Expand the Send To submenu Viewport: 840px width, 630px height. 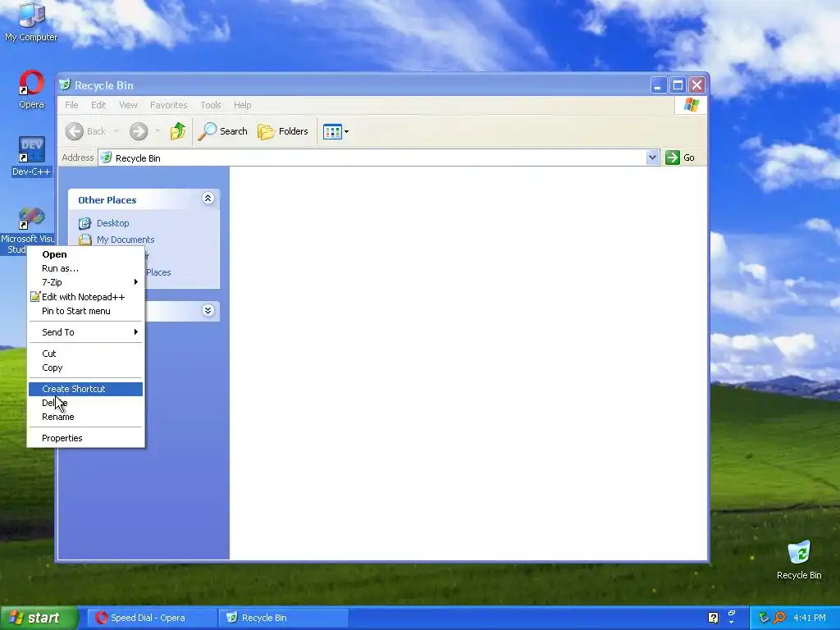(x=85, y=332)
